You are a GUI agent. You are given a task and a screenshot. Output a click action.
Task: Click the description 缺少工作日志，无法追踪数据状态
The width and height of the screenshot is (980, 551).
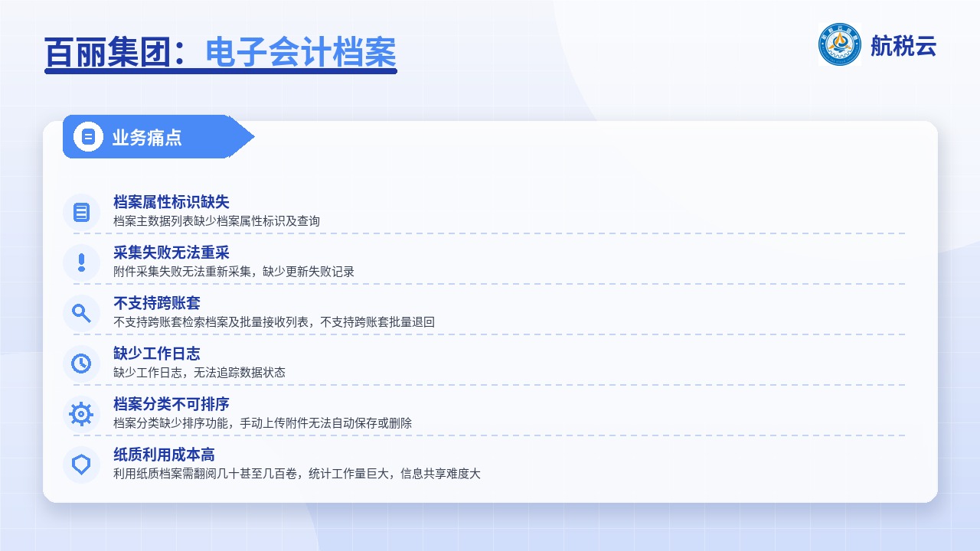point(200,373)
